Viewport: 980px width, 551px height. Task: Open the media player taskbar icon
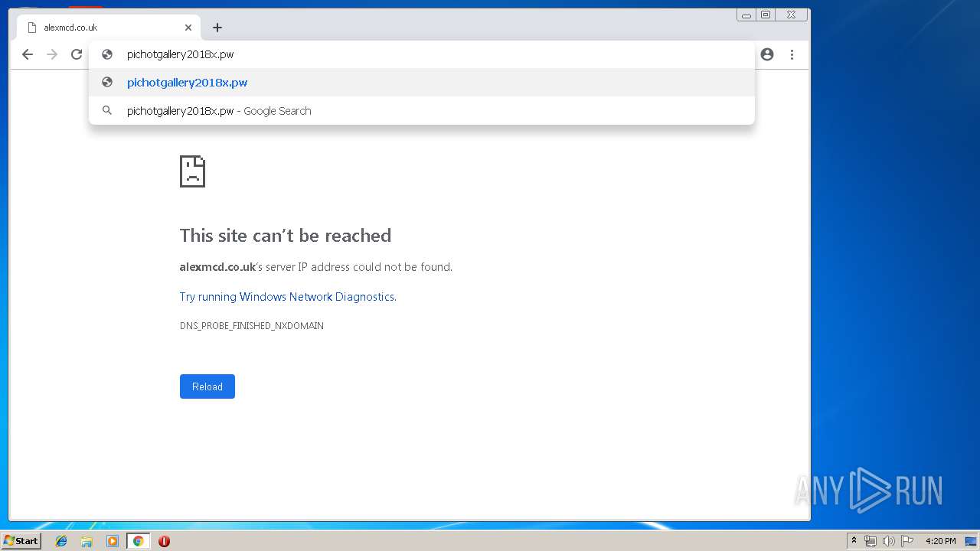pos(113,541)
